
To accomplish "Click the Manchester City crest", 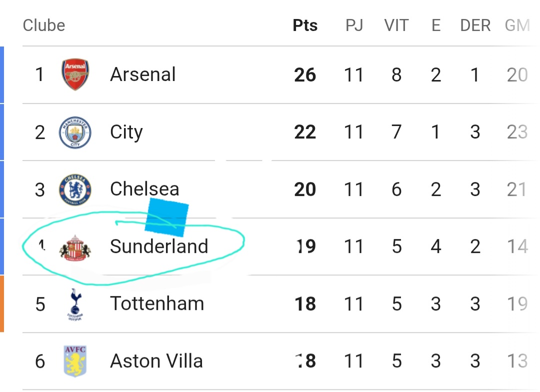I will 75,132.
